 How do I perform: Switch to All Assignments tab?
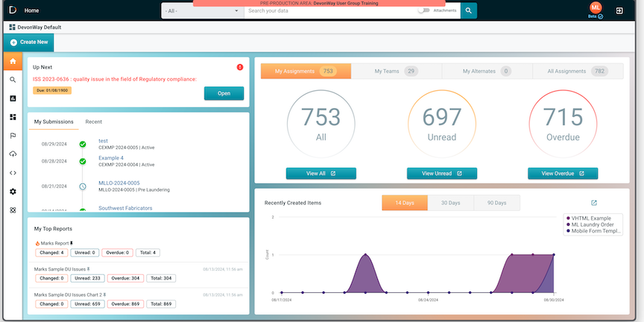pyautogui.click(x=578, y=71)
